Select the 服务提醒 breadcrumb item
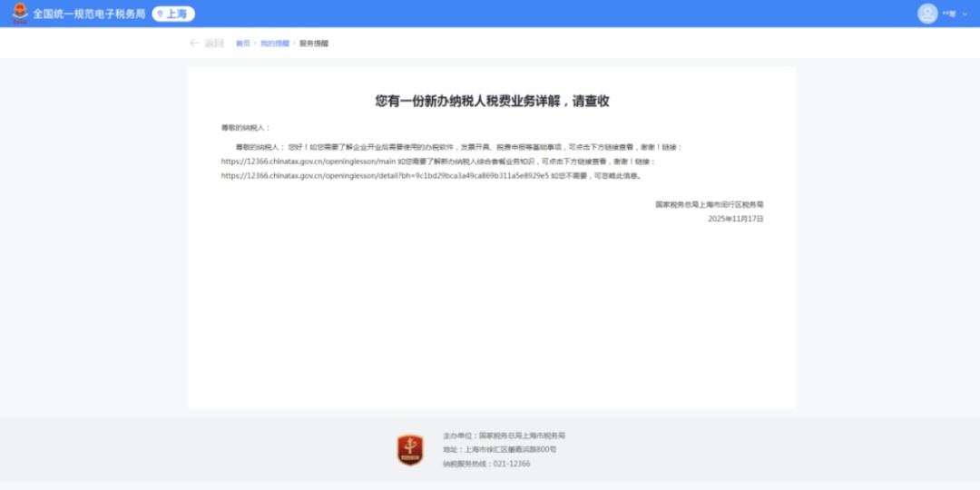Image resolution: width=980 pixels, height=490 pixels. click(x=314, y=44)
